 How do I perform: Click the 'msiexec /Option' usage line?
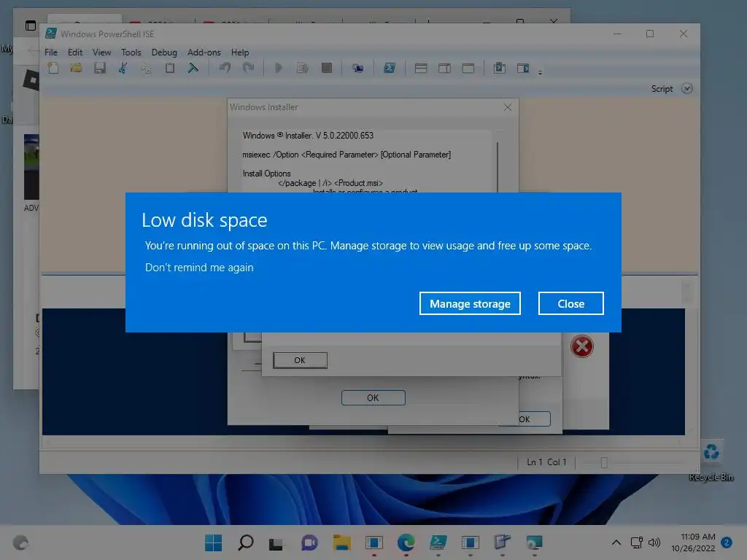pyautogui.click(x=347, y=155)
